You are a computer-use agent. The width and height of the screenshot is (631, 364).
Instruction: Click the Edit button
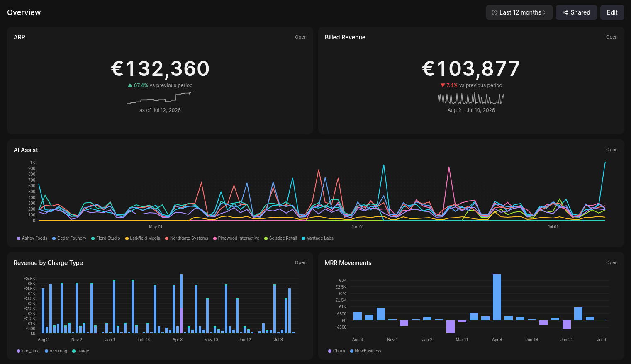(612, 12)
